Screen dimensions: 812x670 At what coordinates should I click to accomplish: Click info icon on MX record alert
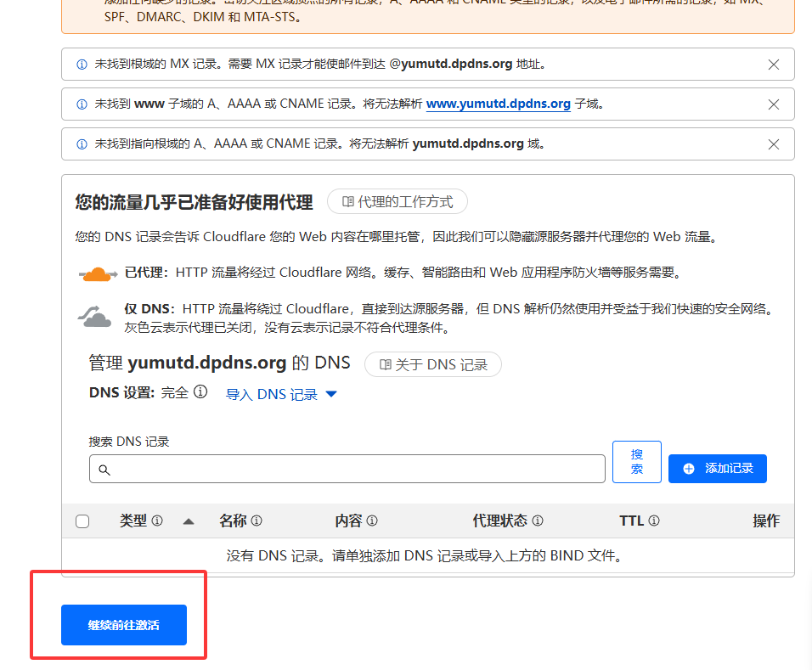[x=82, y=65]
